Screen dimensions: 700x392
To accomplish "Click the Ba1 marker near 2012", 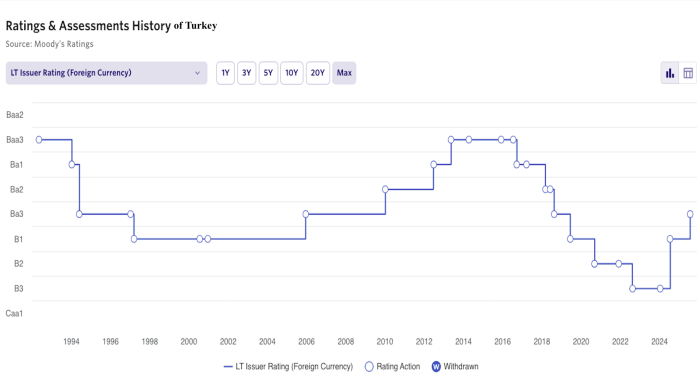I will 433,165.
